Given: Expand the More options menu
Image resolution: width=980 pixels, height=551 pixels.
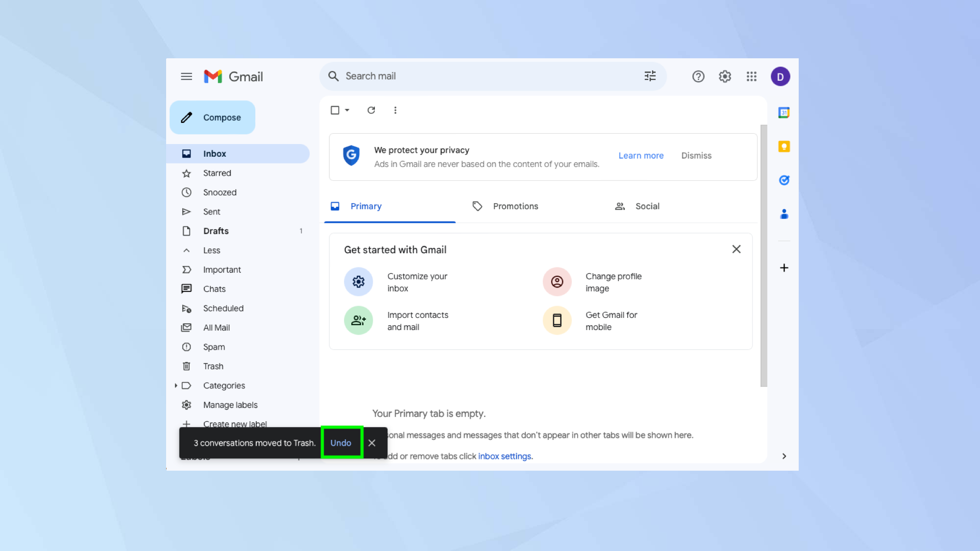Looking at the screenshot, I should pyautogui.click(x=396, y=110).
